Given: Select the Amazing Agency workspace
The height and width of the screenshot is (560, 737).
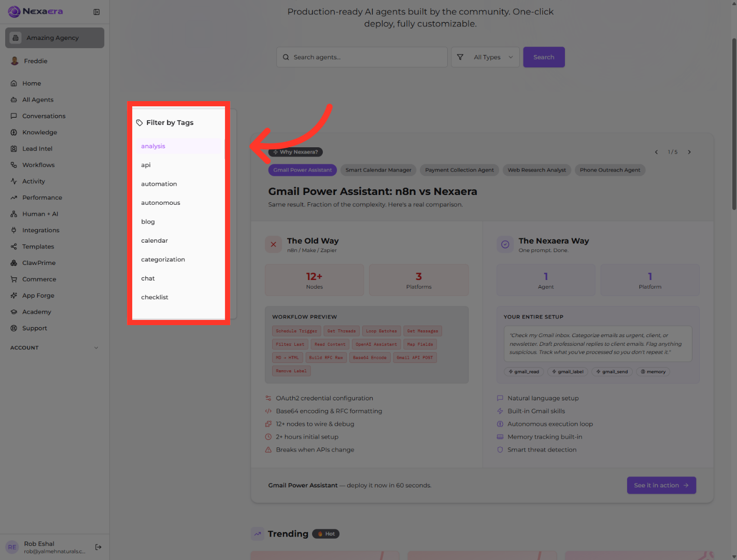Looking at the screenshot, I should coord(54,38).
